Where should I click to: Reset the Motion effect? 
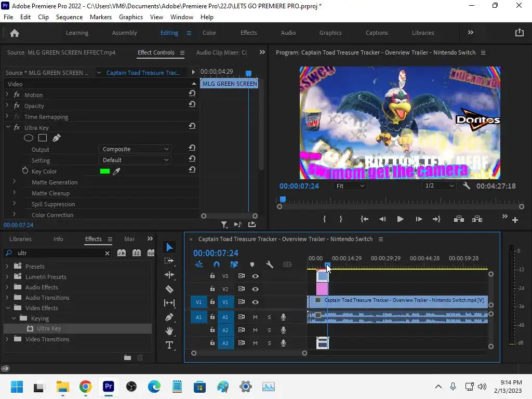tap(192, 94)
